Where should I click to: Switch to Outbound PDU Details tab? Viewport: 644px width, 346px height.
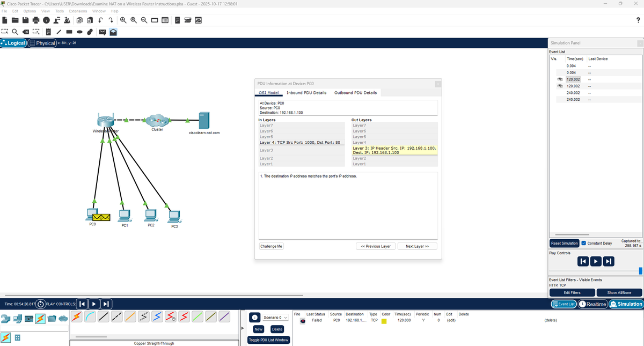[355, 92]
